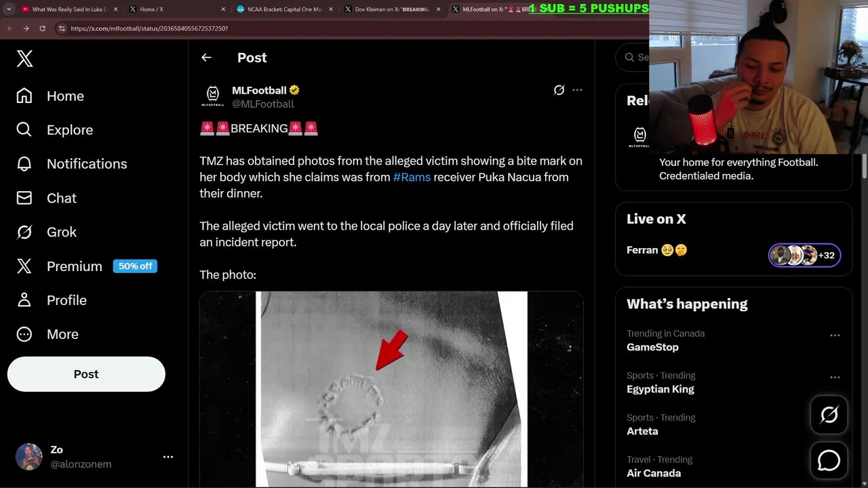Click the Post compose button

coord(86,374)
